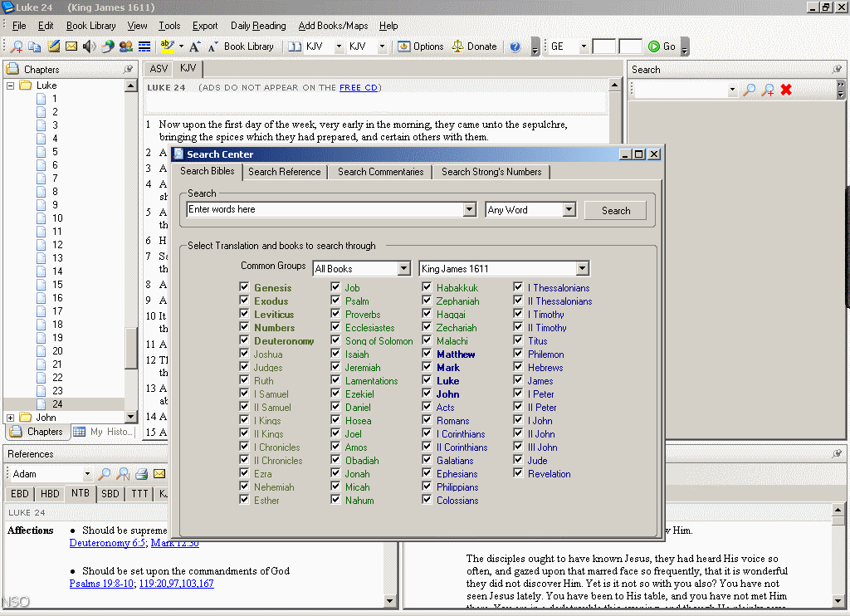
Task: Open the Any Word match type dropdown
Action: click(569, 209)
